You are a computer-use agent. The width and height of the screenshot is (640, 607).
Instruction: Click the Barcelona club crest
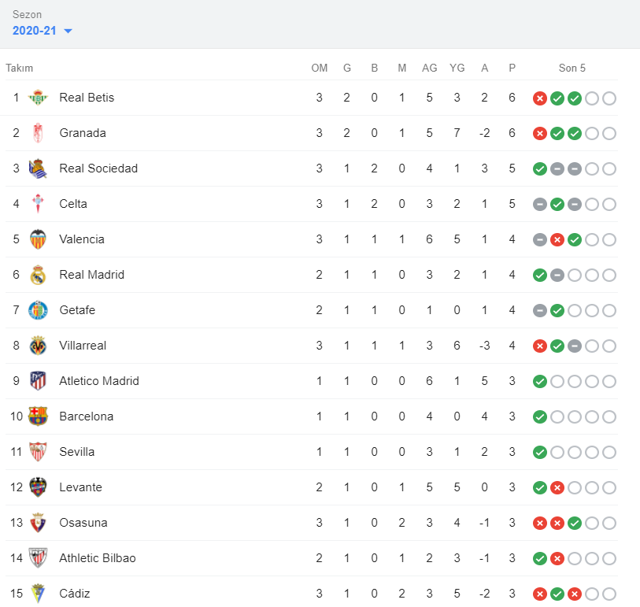(x=38, y=416)
